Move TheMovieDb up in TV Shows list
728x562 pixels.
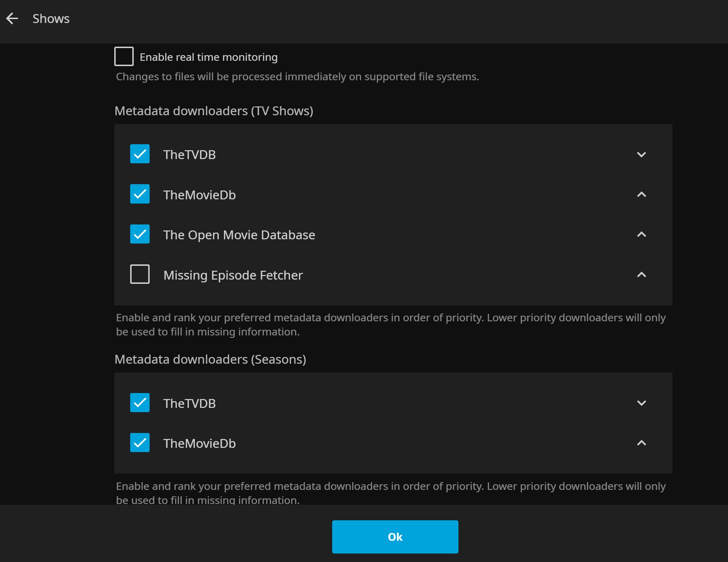[x=641, y=194]
